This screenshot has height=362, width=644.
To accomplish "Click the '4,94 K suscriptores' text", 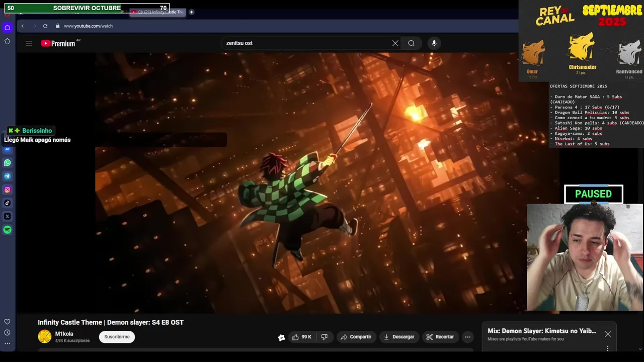I will [72, 341].
